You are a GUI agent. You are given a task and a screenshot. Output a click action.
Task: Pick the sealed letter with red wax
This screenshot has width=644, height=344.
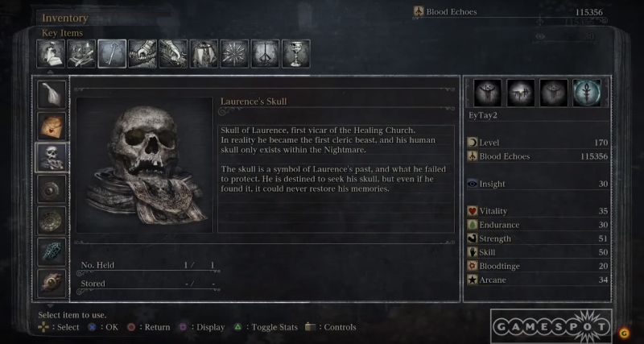coord(52,126)
